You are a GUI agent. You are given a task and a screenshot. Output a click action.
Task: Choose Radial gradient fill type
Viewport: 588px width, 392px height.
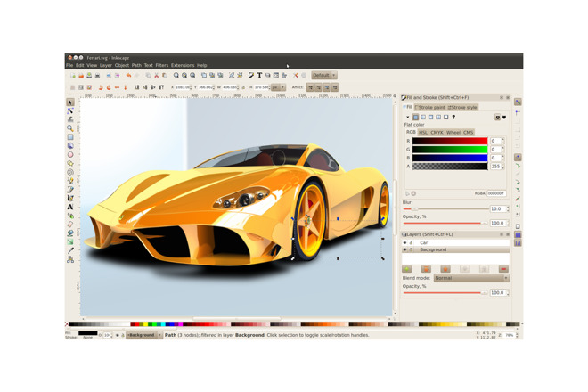click(431, 118)
